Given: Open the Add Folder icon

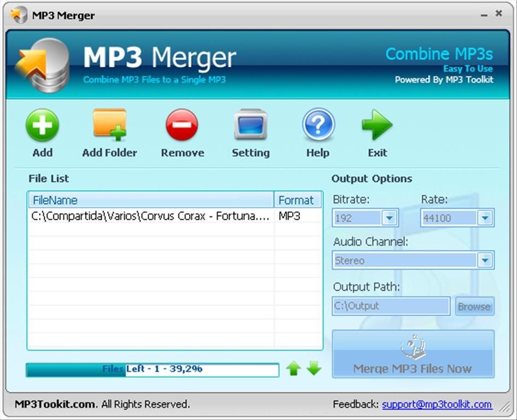Looking at the screenshot, I should tap(109, 125).
